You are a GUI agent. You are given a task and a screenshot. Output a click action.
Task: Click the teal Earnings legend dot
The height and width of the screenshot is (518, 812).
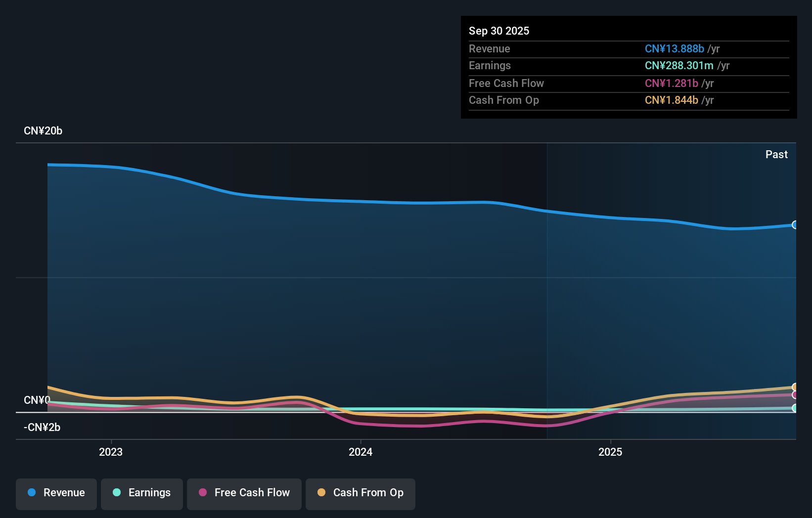pyautogui.click(x=117, y=492)
